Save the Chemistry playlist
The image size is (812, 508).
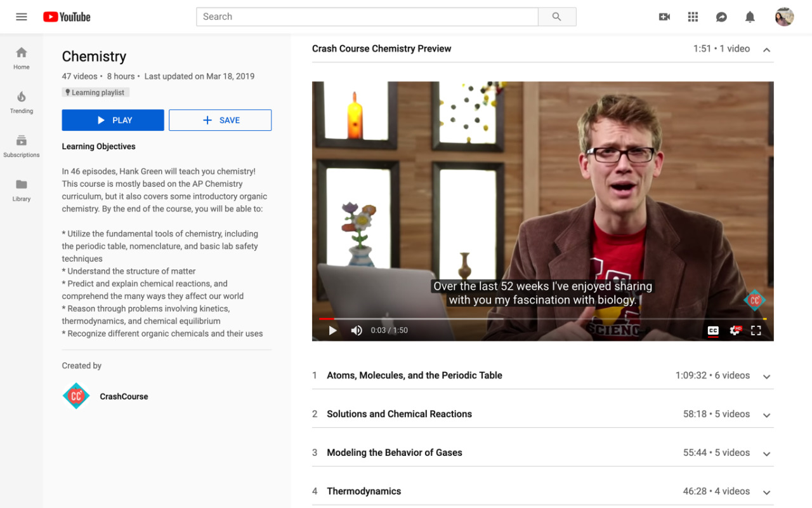(x=220, y=120)
